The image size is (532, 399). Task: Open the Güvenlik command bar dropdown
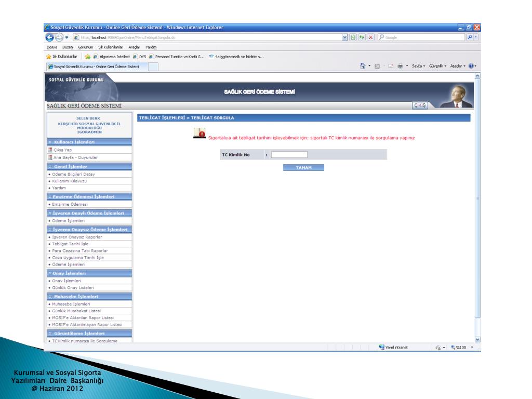[437, 66]
